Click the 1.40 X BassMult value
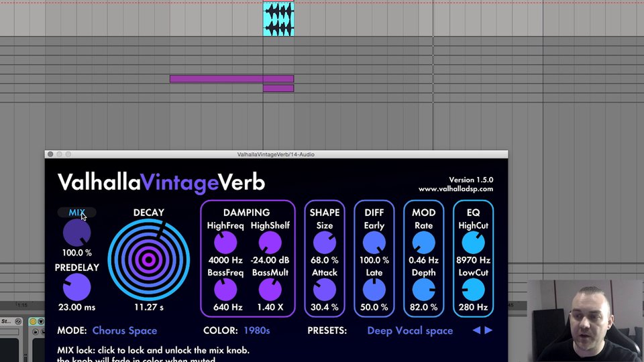The height and width of the screenshot is (362, 644). coord(270,308)
